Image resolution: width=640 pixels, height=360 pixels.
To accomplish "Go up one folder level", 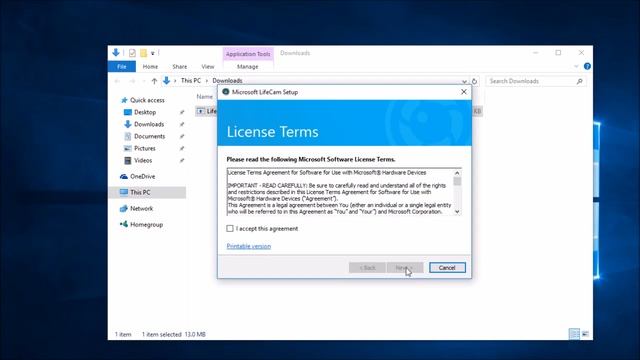I will pos(154,81).
